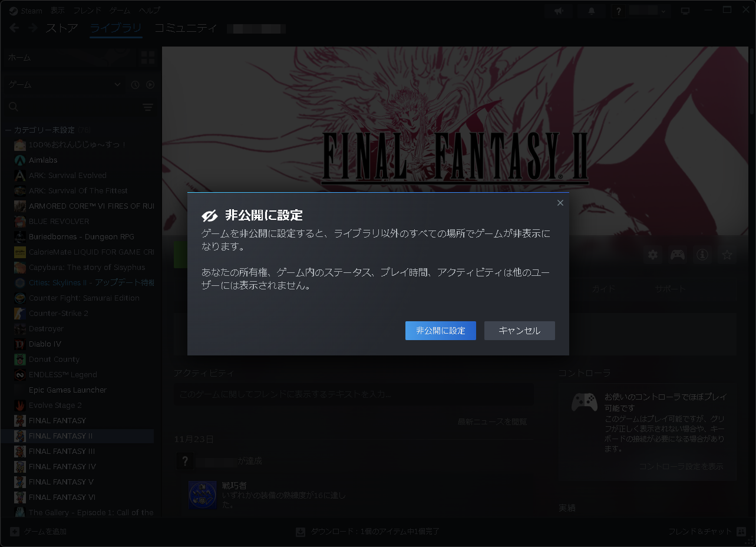This screenshot has height=547, width=756.
Task: Sort by recent using the clock icon
Action: click(x=135, y=85)
